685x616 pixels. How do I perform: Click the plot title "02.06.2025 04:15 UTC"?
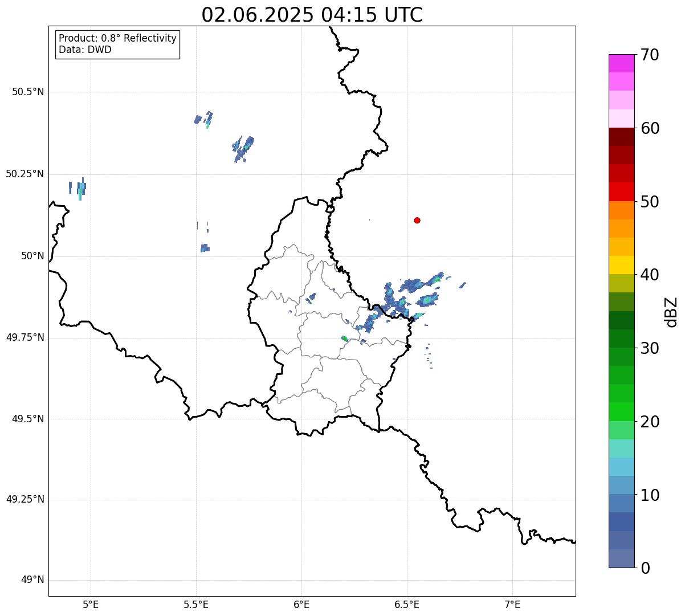[x=312, y=15]
